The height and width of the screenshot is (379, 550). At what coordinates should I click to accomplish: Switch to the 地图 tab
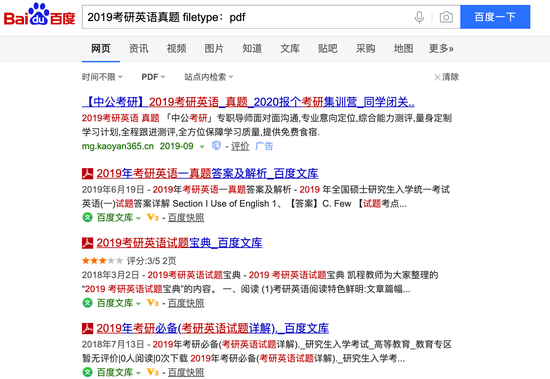[403, 48]
